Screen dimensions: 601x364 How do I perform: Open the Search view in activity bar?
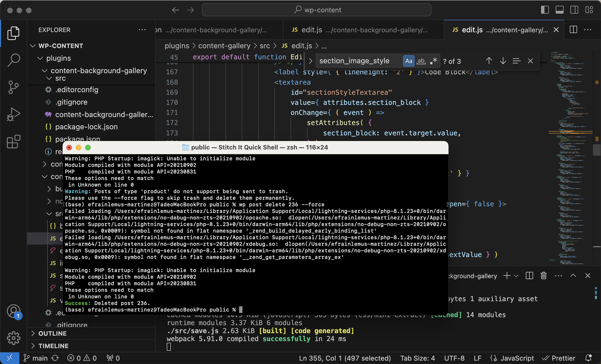[14, 60]
